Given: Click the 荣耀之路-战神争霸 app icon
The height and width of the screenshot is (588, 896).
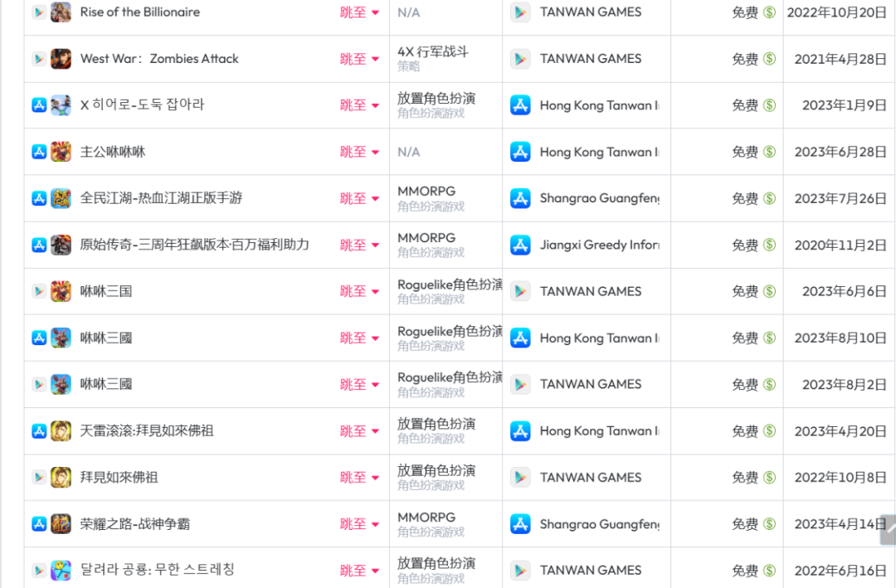Looking at the screenshot, I should pyautogui.click(x=61, y=524).
